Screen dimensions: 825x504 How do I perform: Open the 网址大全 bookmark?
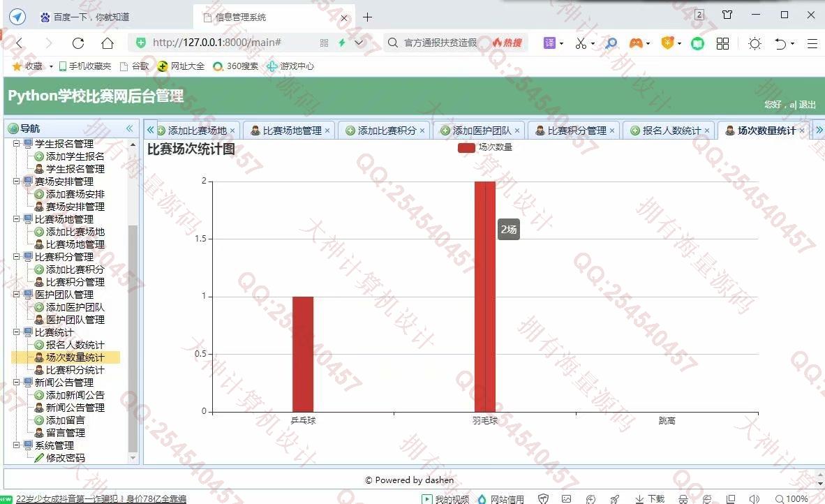[181, 66]
